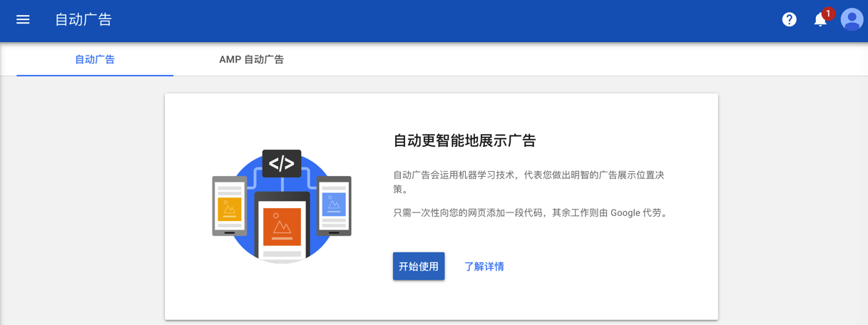Click the paragraph about 机器学习技术
The height and width of the screenshot is (325, 868).
(x=529, y=182)
